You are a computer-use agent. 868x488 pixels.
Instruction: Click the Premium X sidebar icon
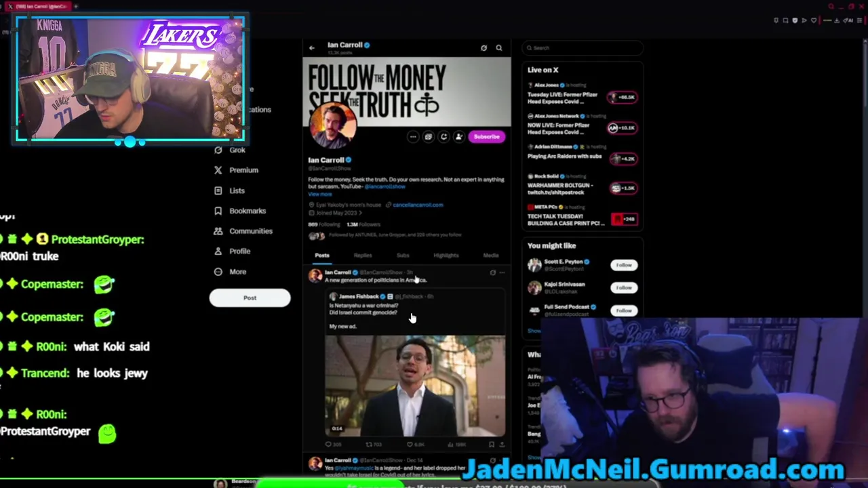click(218, 170)
